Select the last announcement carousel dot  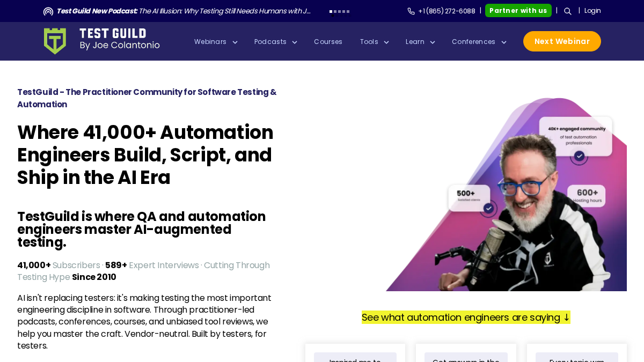(348, 11)
